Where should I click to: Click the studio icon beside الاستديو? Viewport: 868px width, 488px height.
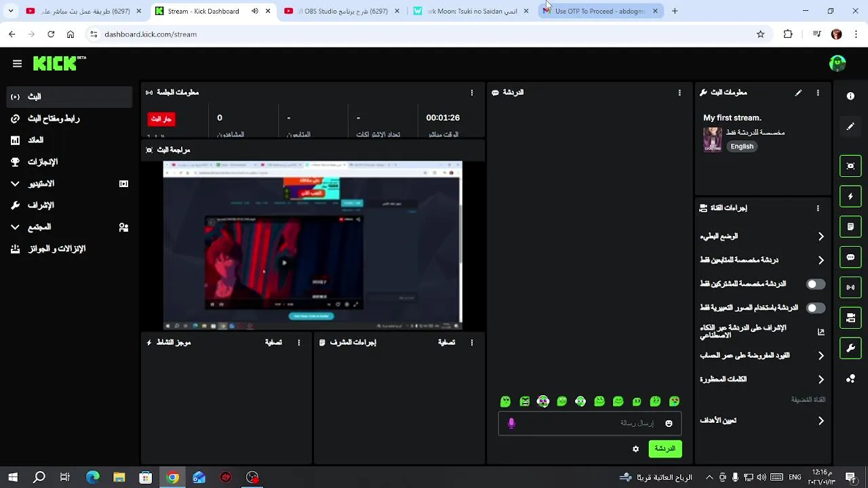click(x=123, y=184)
